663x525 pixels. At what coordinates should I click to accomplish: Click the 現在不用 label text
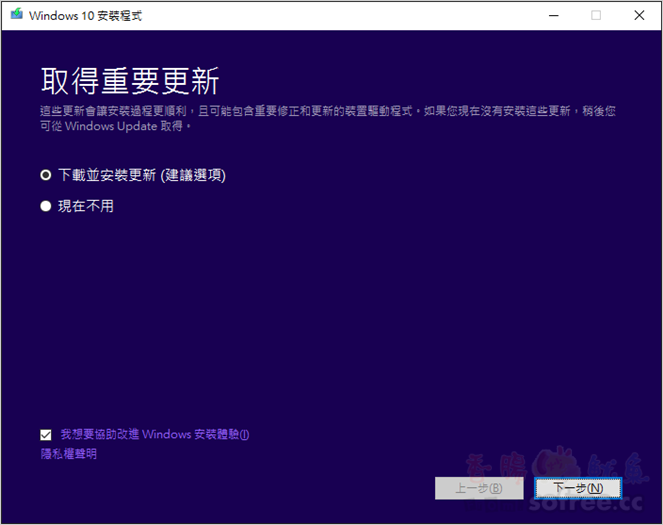coord(86,206)
